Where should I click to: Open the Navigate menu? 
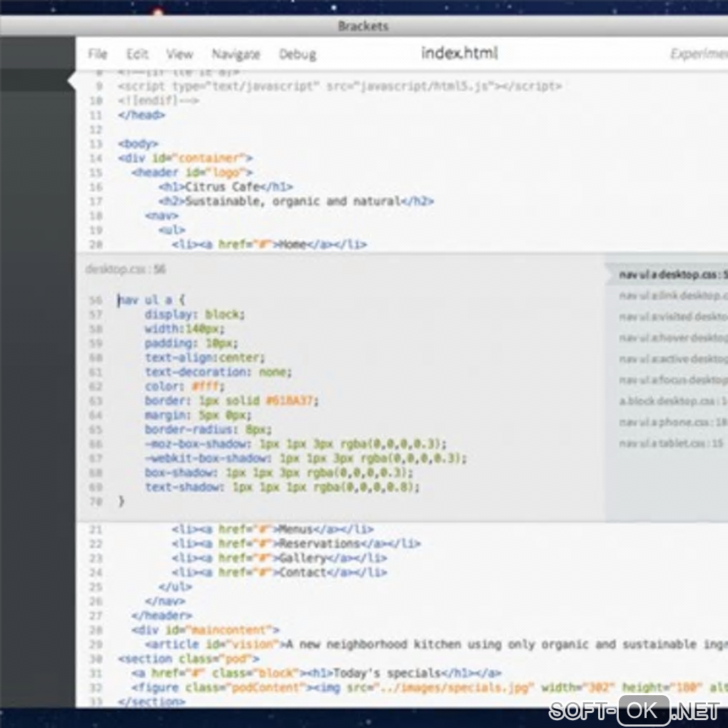[236, 54]
